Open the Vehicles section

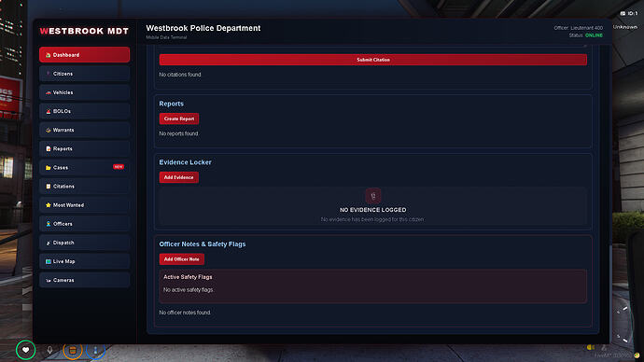pos(84,92)
